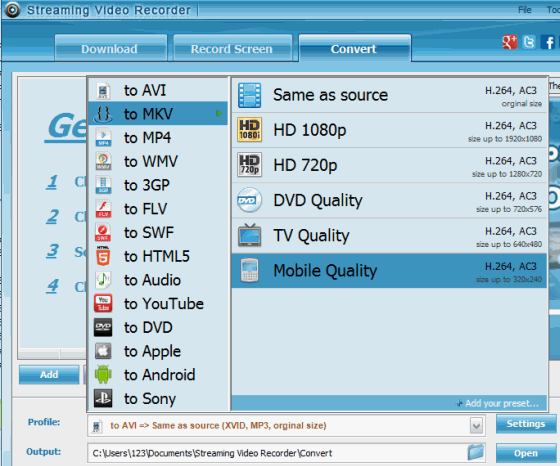This screenshot has width=560, height=466.
Task: Browse output folder via folder icon
Action: 476,453
